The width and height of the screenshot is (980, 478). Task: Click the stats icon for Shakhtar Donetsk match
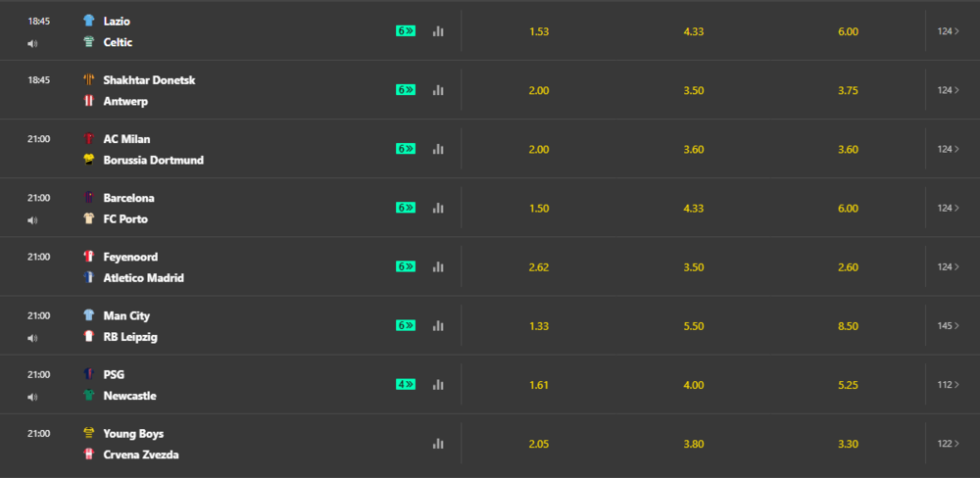[438, 90]
